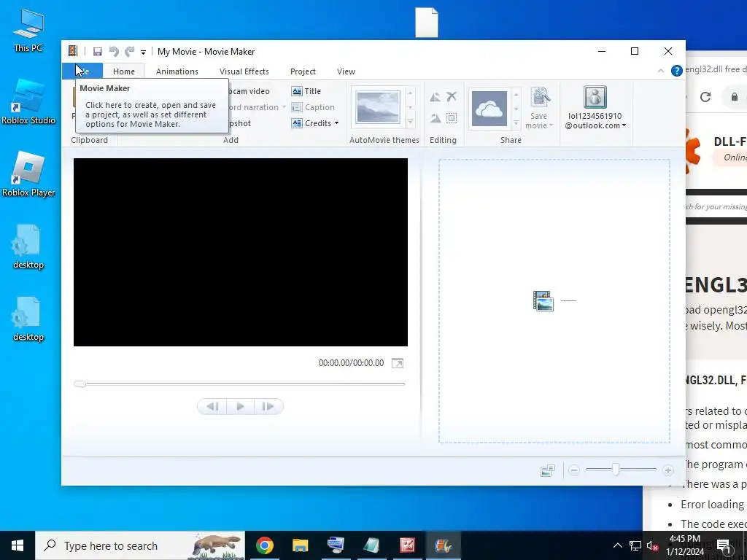
Task: Click the thumbnail size icon in status bar
Action: click(x=548, y=470)
